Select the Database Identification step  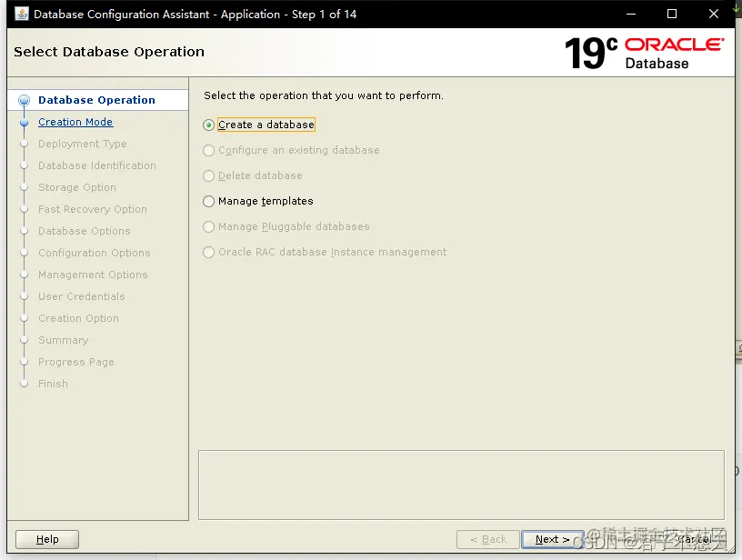click(97, 165)
